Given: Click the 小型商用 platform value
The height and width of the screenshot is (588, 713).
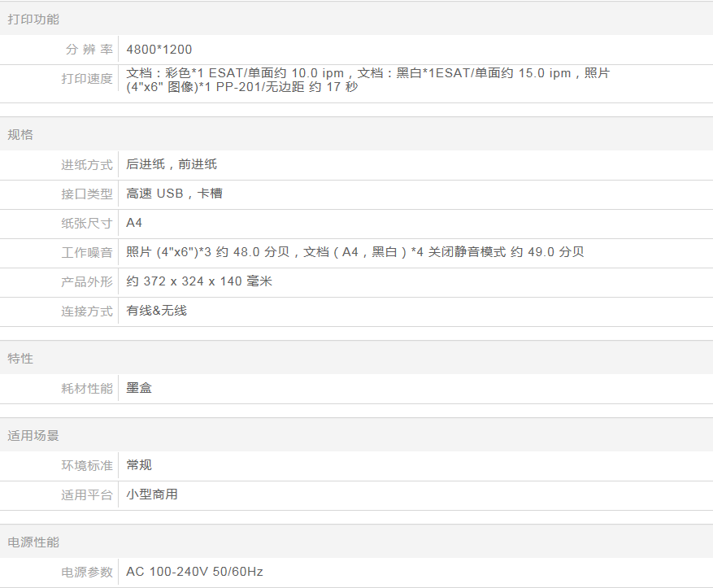Looking at the screenshot, I should pyautogui.click(x=152, y=494).
